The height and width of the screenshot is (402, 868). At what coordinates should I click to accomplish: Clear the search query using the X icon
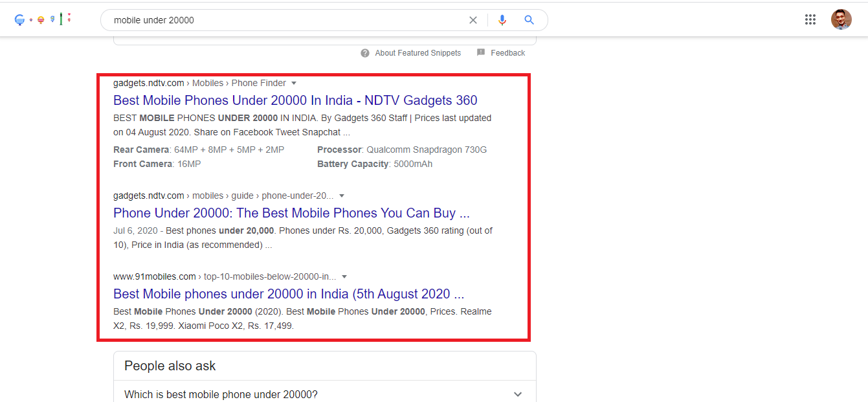click(473, 20)
